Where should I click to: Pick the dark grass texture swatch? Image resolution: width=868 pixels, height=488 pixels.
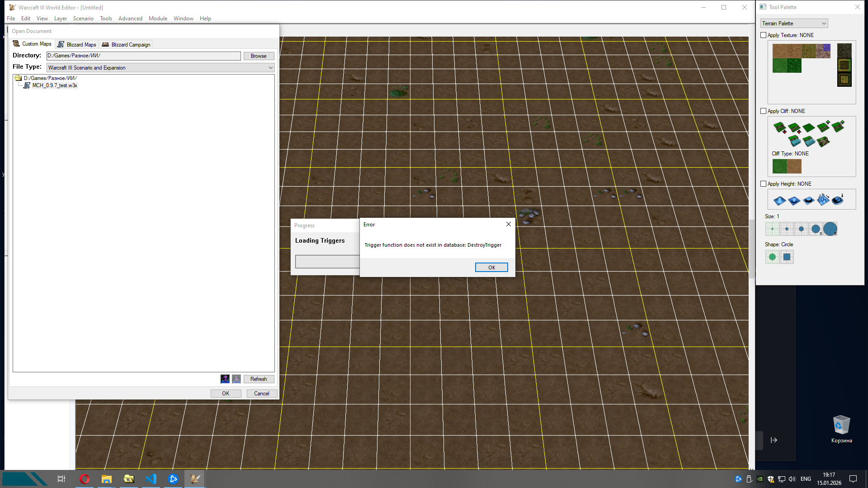[794, 66]
